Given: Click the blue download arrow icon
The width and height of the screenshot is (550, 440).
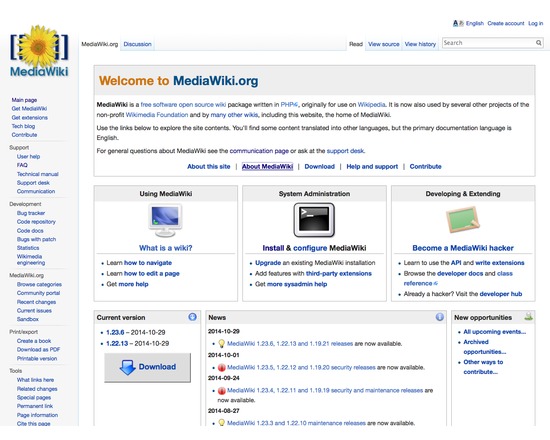Looking at the screenshot, I should point(127,367).
